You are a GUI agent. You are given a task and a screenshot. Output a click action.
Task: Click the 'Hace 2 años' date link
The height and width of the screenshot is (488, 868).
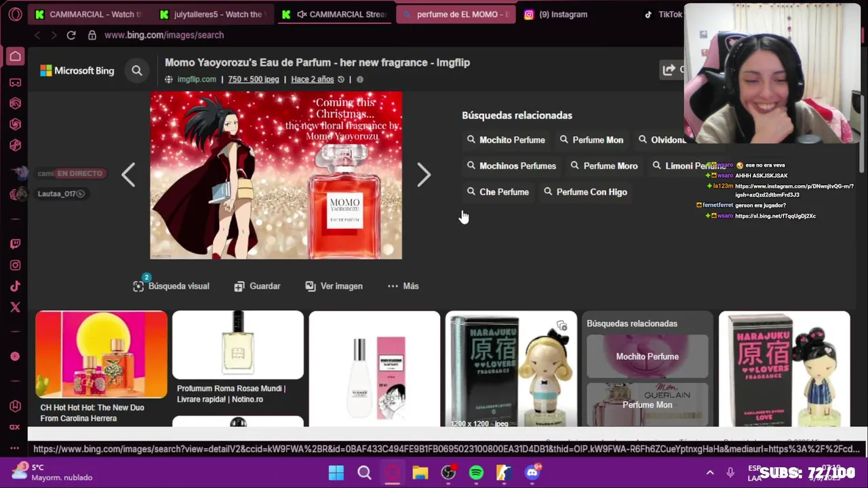pos(313,79)
